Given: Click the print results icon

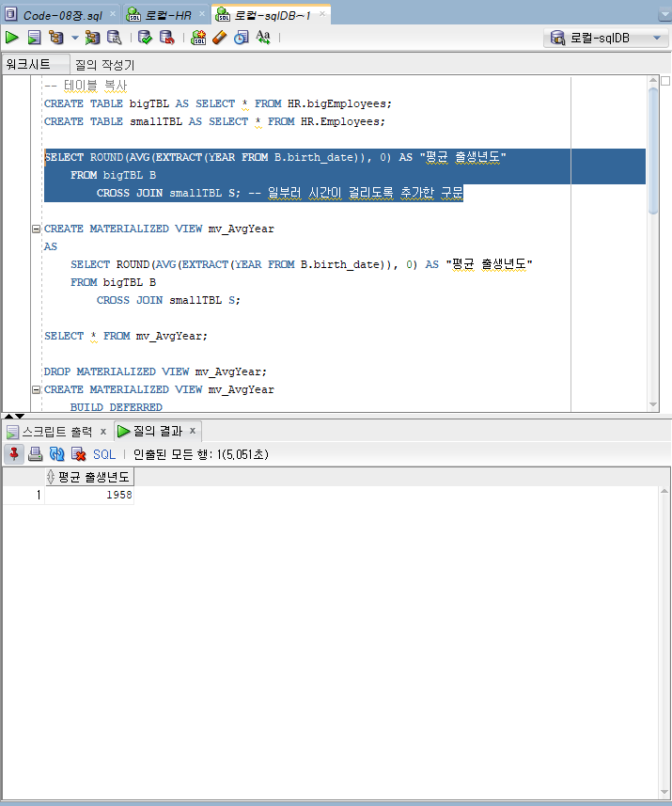Looking at the screenshot, I should pyautogui.click(x=35, y=454).
